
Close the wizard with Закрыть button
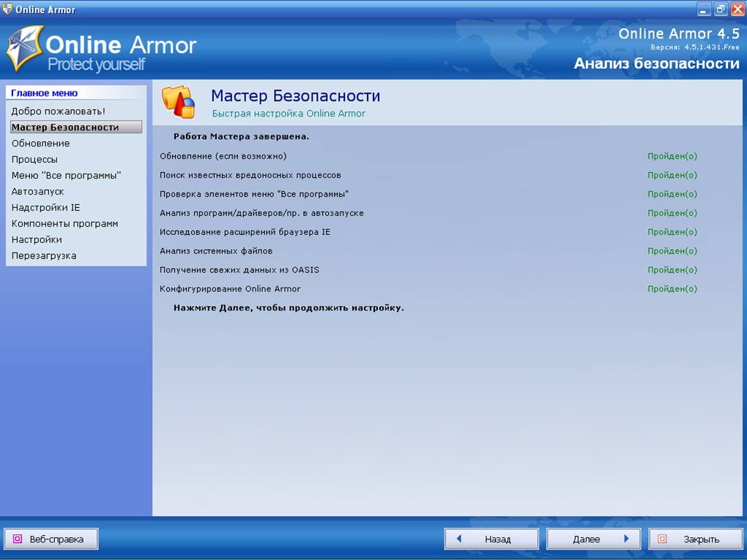(x=696, y=539)
